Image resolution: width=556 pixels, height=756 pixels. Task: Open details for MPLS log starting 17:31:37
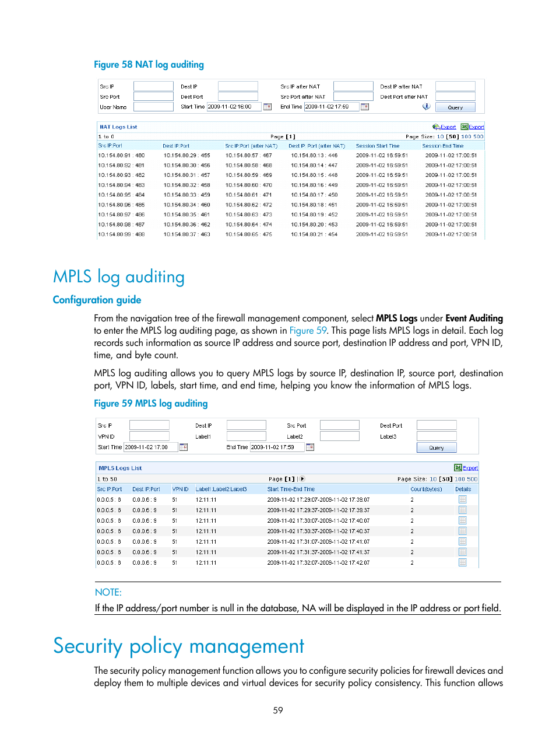(463, 552)
